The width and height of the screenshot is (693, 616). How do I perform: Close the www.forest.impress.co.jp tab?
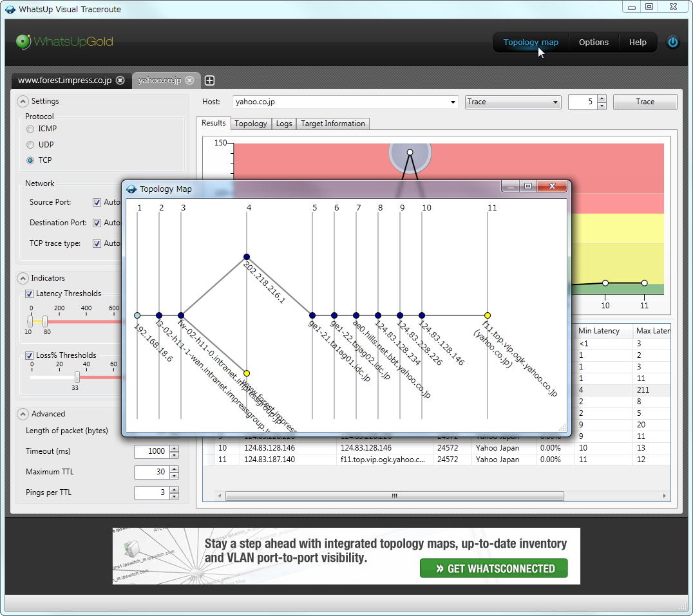120,80
